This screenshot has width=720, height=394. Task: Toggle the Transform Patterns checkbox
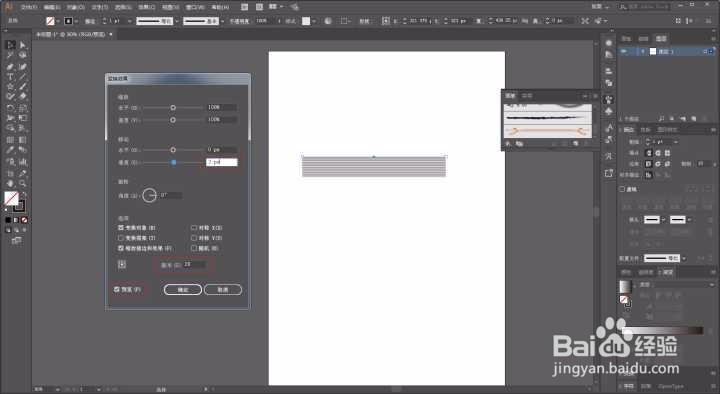tap(121, 238)
